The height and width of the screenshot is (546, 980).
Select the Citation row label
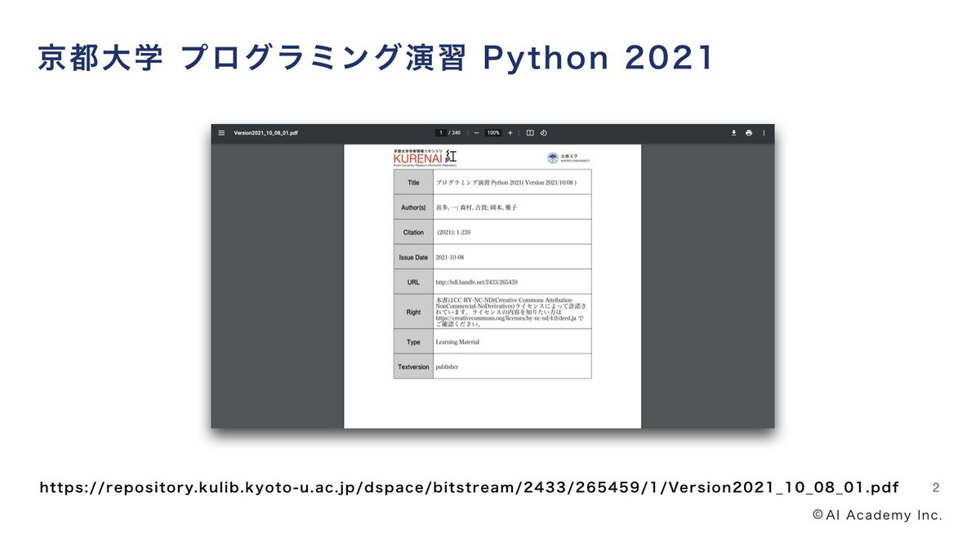tap(413, 233)
